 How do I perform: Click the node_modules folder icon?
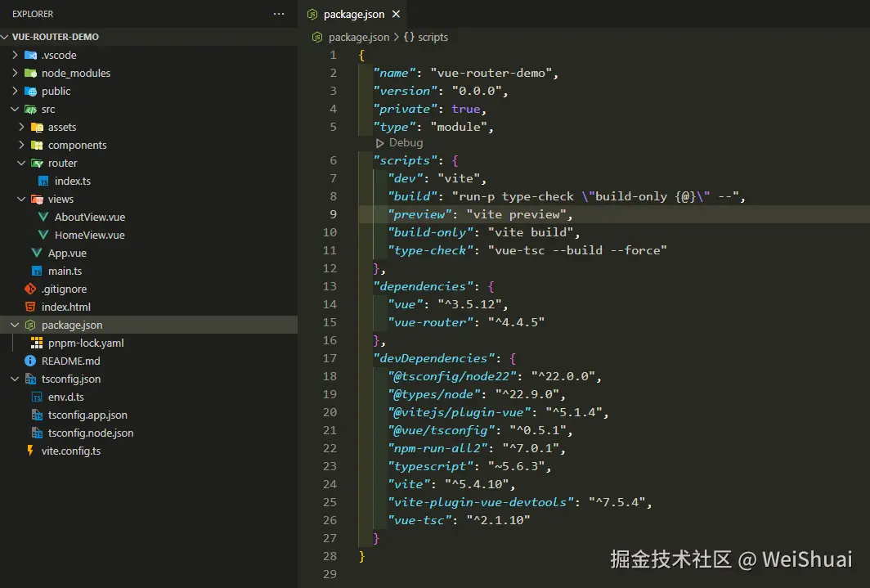tap(30, 74)
